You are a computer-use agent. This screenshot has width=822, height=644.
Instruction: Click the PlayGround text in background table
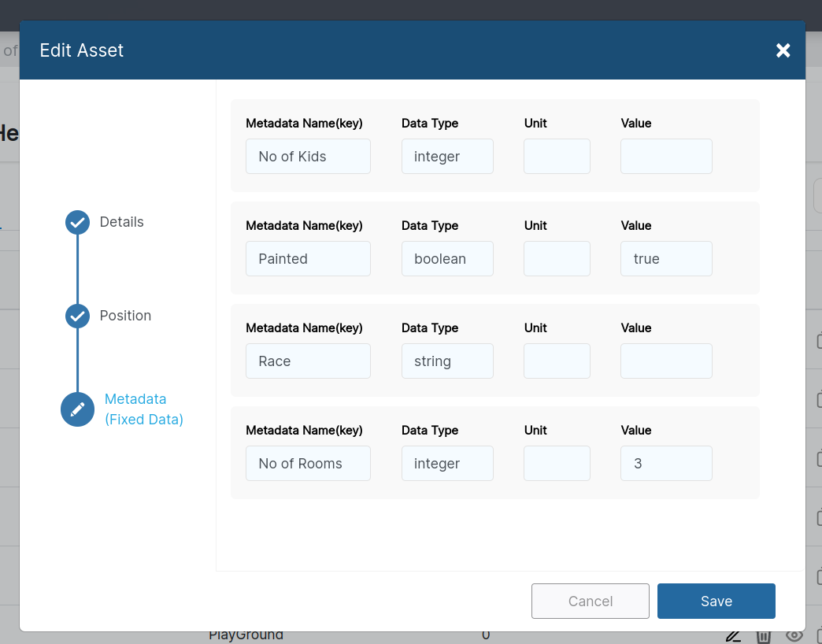click(x=246, y=635)
